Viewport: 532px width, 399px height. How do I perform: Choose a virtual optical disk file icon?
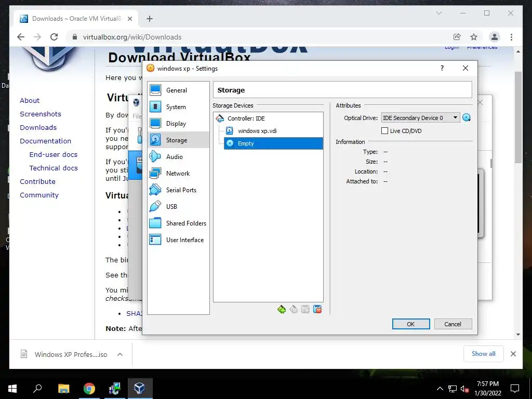click(x=467, y=118)
